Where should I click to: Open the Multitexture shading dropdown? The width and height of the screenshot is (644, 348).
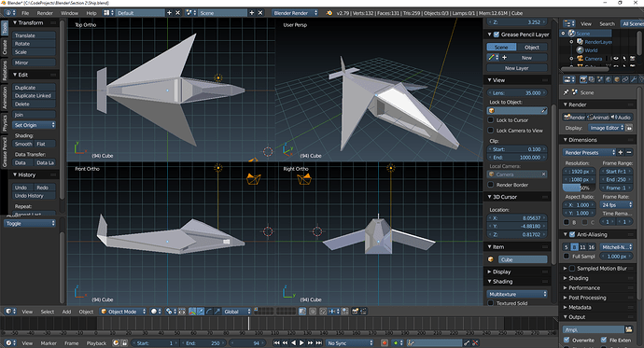pos(517,294)
